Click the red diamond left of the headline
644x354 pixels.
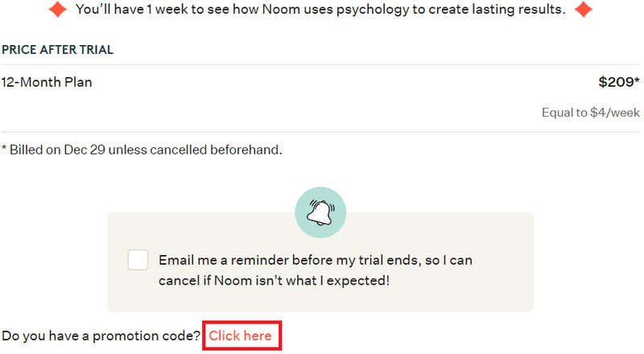point(58,10)
